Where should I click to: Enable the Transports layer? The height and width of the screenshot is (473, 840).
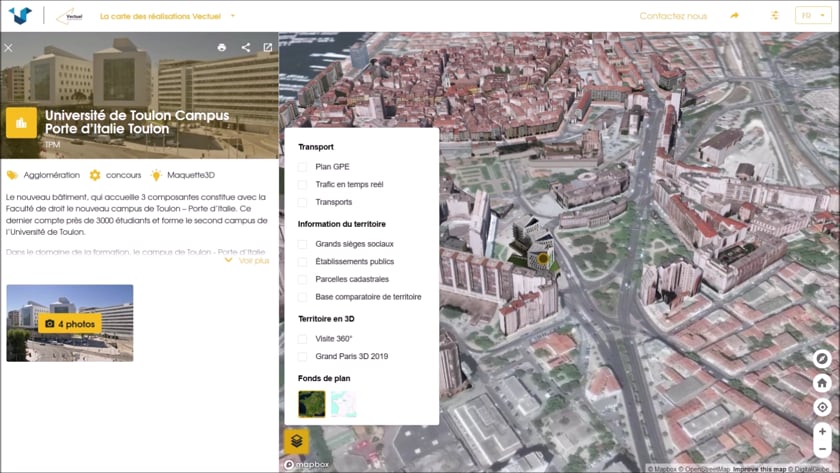[x=302, y=202]
